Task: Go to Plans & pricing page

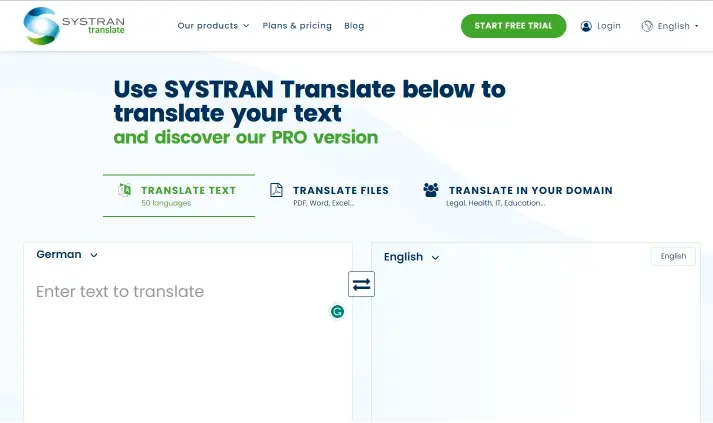Action: (x=297, y=26)
